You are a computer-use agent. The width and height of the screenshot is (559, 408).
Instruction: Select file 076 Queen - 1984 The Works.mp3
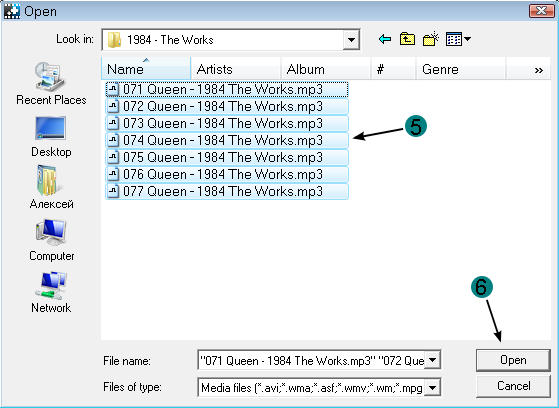click(x=227, y=174)
